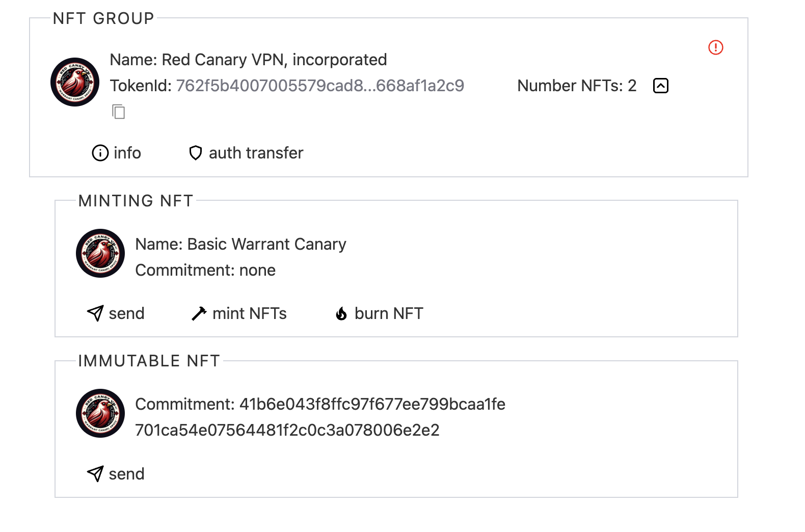The height and width of the screenshot is (532, 805).
Task: Click the paper plane icon in Minting NFT
Action: coord(95,313)
